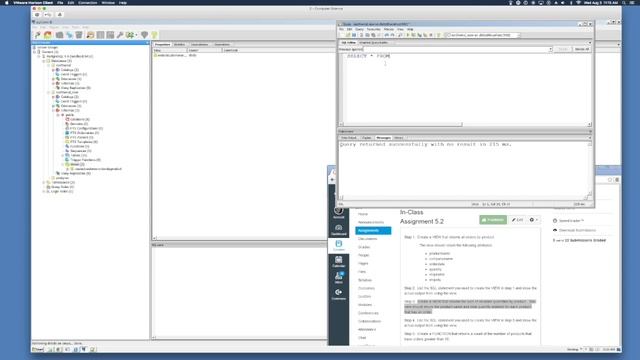The height and width of the screenshot is (360, 640).
Task: Open the Favourites menu in Query window
Action: (x=373, y=29)
